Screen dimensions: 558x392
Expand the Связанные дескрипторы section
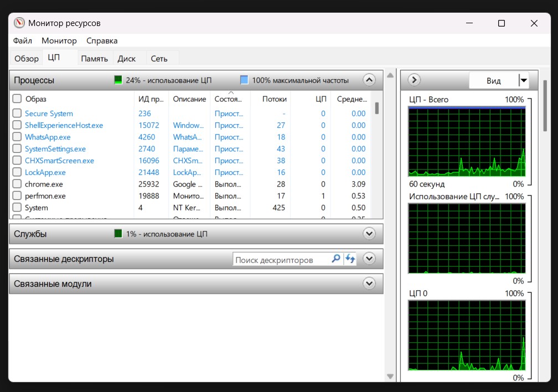click(369, 259)
